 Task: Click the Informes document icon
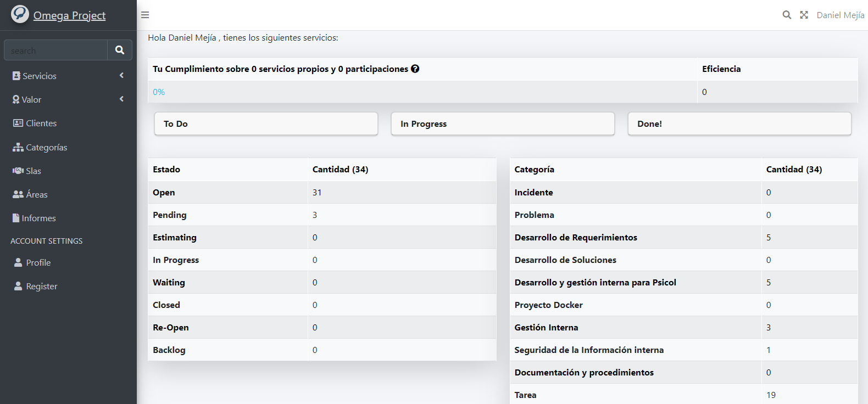tap(16, 218)
